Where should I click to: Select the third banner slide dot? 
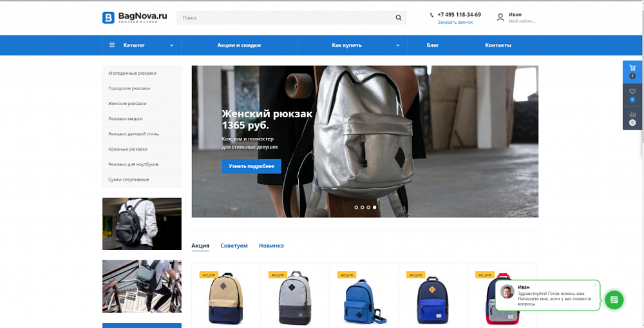pyautogui.click(x=368, y=207)
